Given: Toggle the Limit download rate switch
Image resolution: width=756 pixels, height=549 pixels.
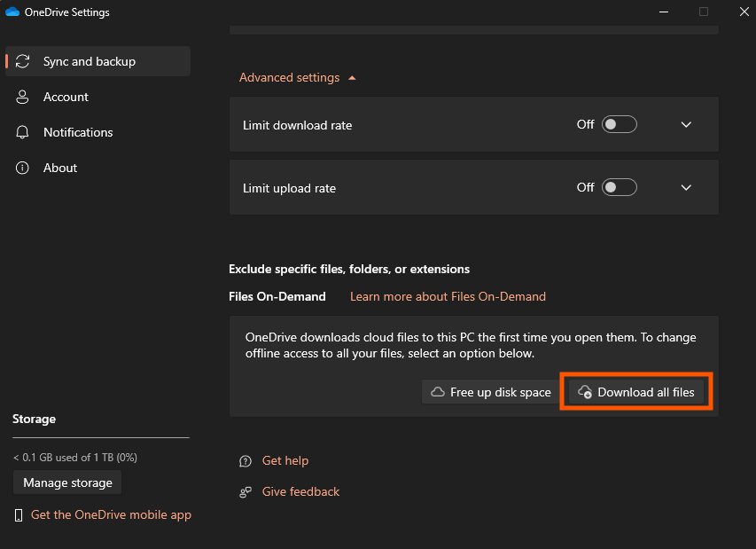Looking at the screenshot, I should [x=620, y=124].
